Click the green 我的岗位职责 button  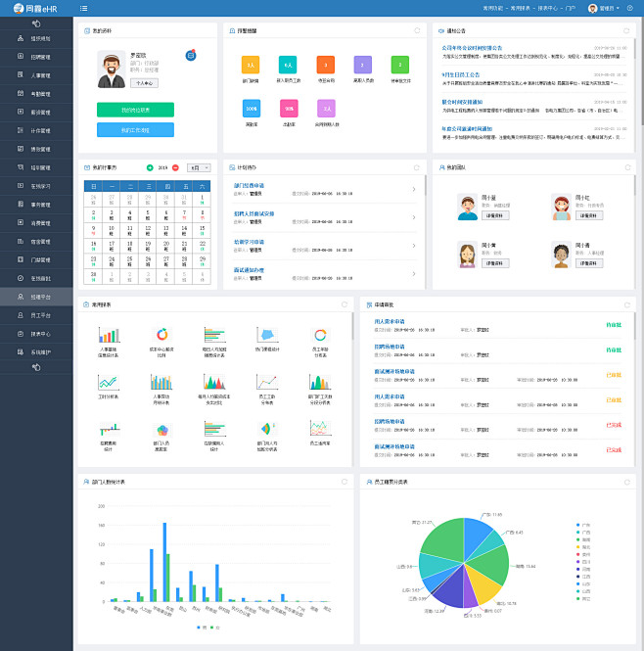(x=135, y=110)
